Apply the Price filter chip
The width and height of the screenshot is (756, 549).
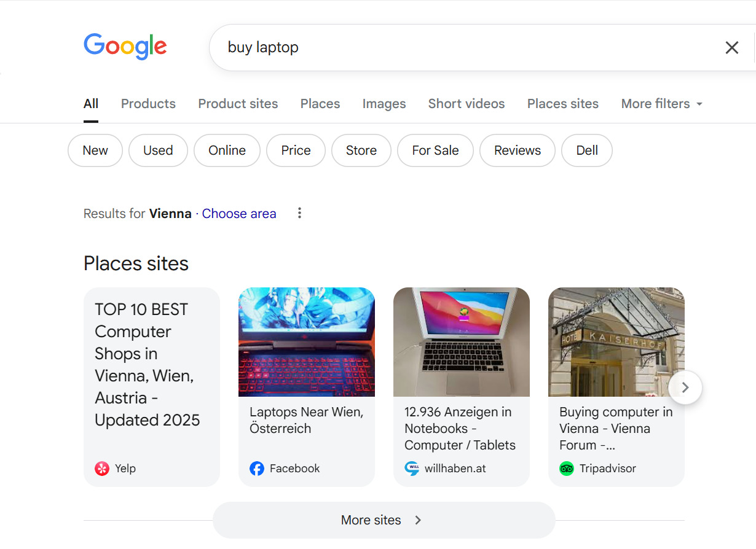coord(296,150)
